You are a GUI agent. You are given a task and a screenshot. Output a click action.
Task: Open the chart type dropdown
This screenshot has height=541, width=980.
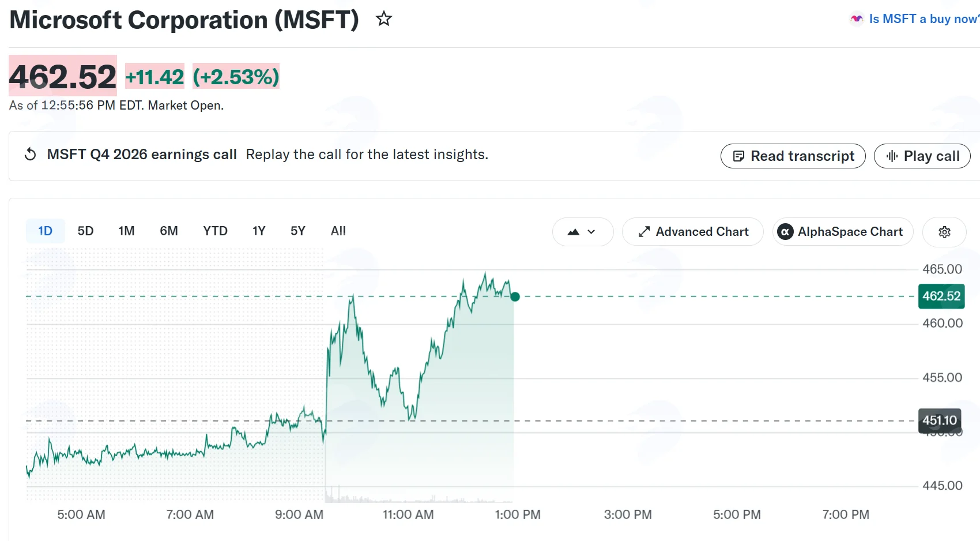click(583, 232)
